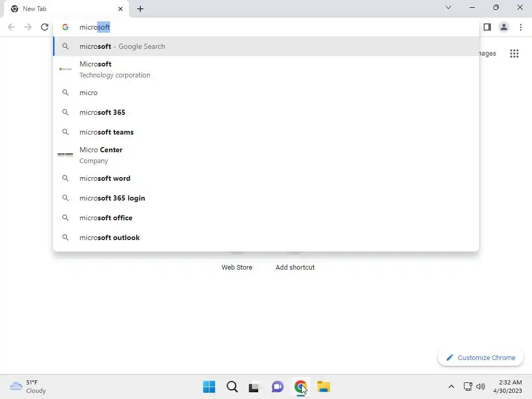Select Micro Center Company suggestion
Screen dimensions: 532x399
point(266,155)
